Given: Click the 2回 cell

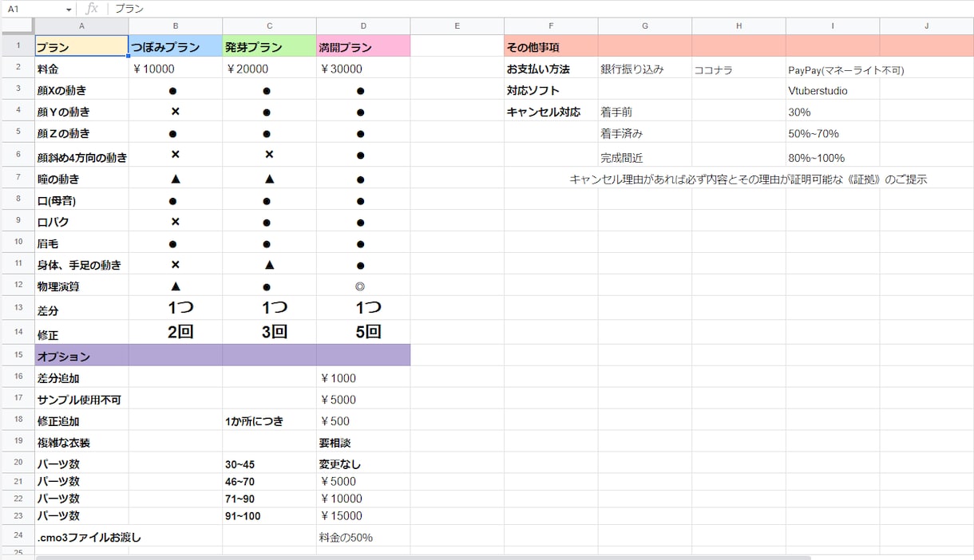Looking at the screenshot, I should pos(176,332).
